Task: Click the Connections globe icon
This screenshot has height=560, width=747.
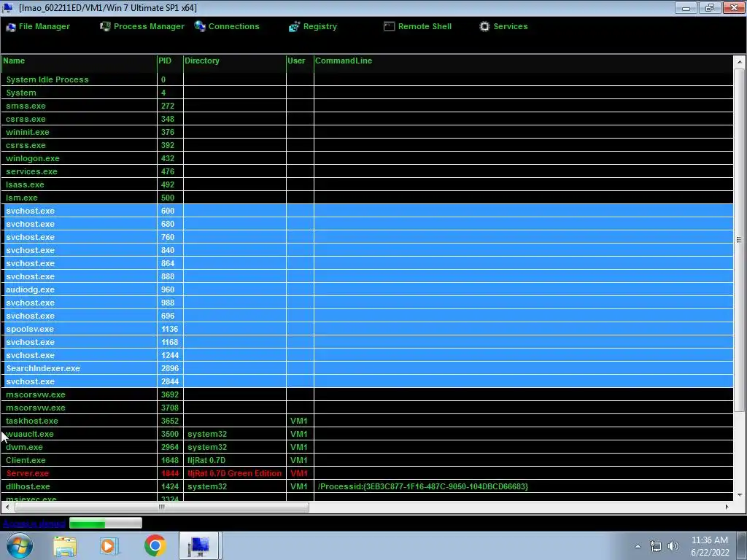Action: click(x=200, y=27)
